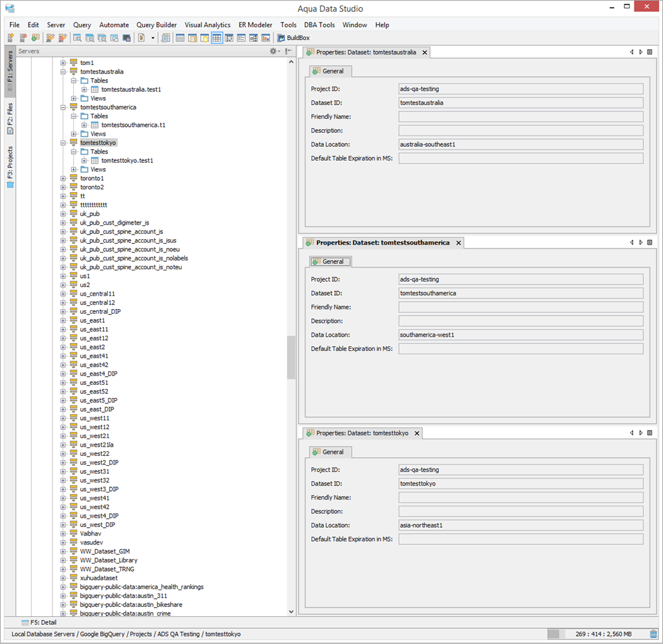The height and width of the screenshot is (644, 663).
Task: Click the disconnect plug icon with red badge
Action: click(63, 38)
